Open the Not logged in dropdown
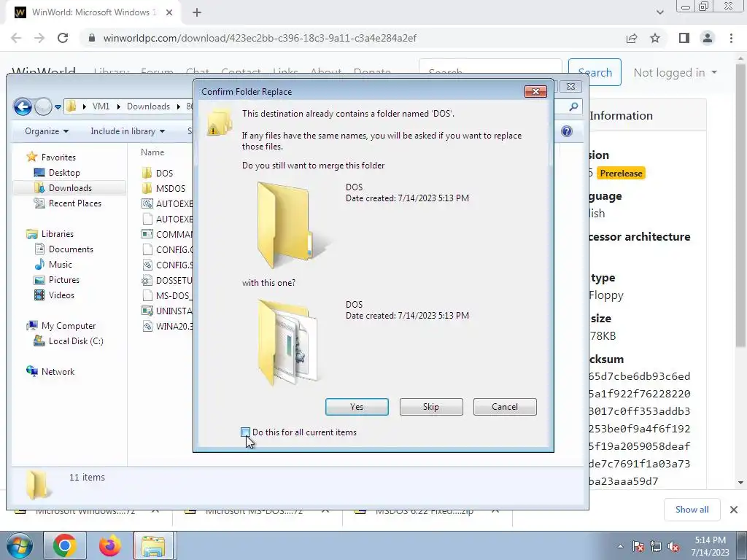Screen dimensions: 747x560 tap(675, 73)
